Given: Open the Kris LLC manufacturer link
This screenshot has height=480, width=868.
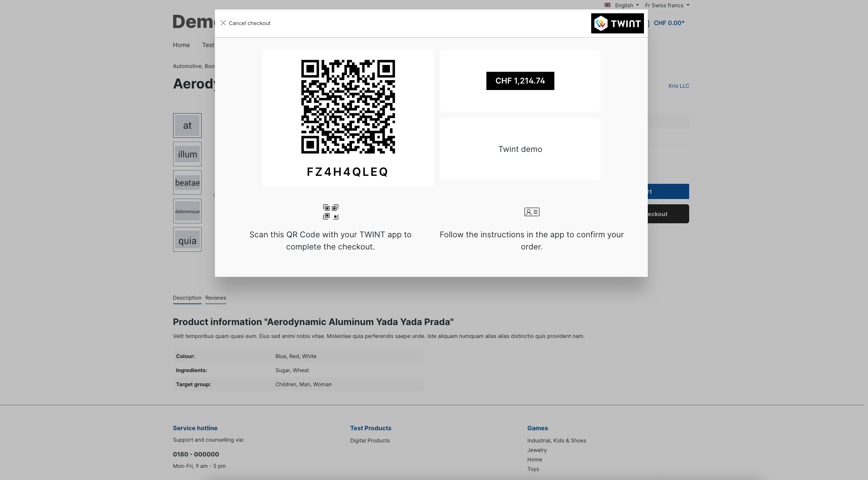Looking at the screenshot, I should [x=679, y=86].
